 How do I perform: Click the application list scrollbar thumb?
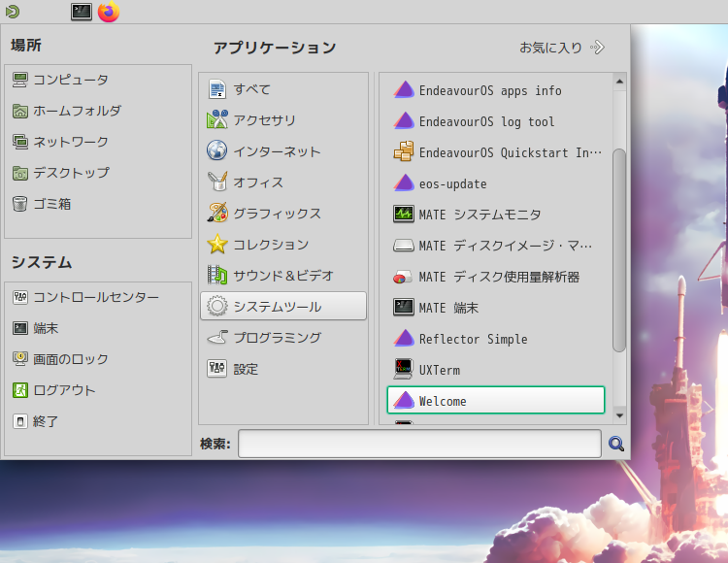click(x=619, y=250)
